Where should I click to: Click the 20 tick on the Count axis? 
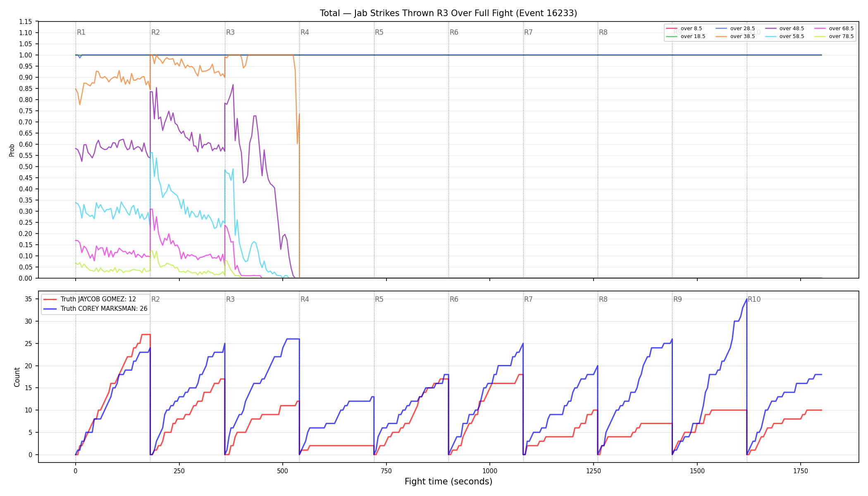pyautogui.click(x=28, y=366)
